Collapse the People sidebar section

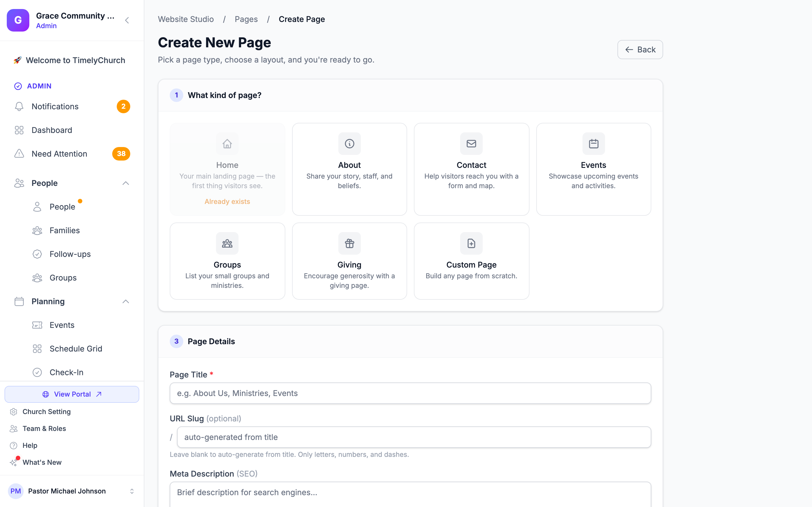pyautogui.click(x=125, y=183)
